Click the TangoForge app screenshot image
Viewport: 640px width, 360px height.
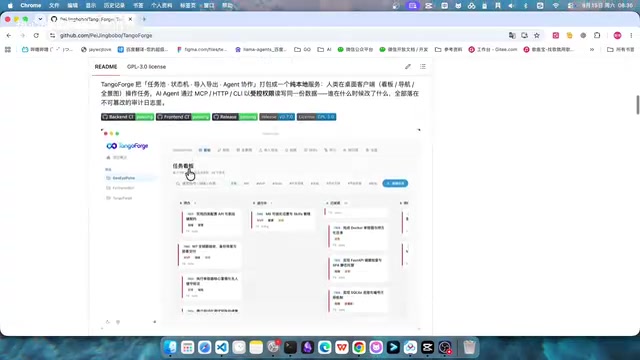261,229
